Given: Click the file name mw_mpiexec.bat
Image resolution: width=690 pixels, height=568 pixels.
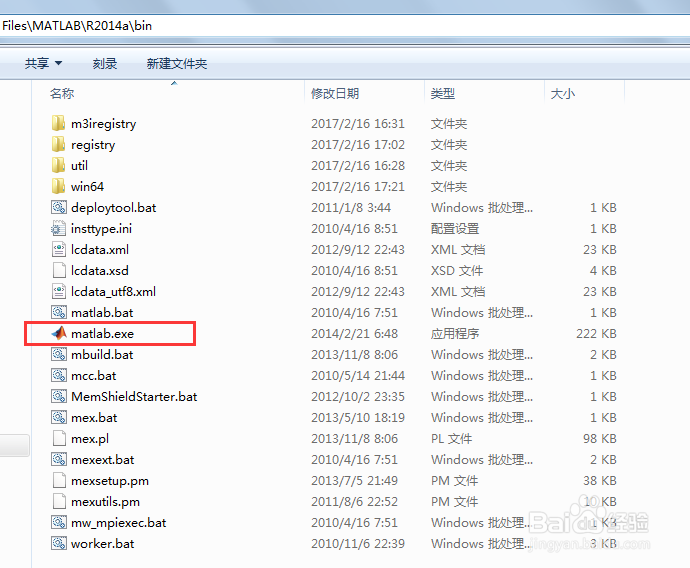Looking at the screenshot, I should [119, 522].
